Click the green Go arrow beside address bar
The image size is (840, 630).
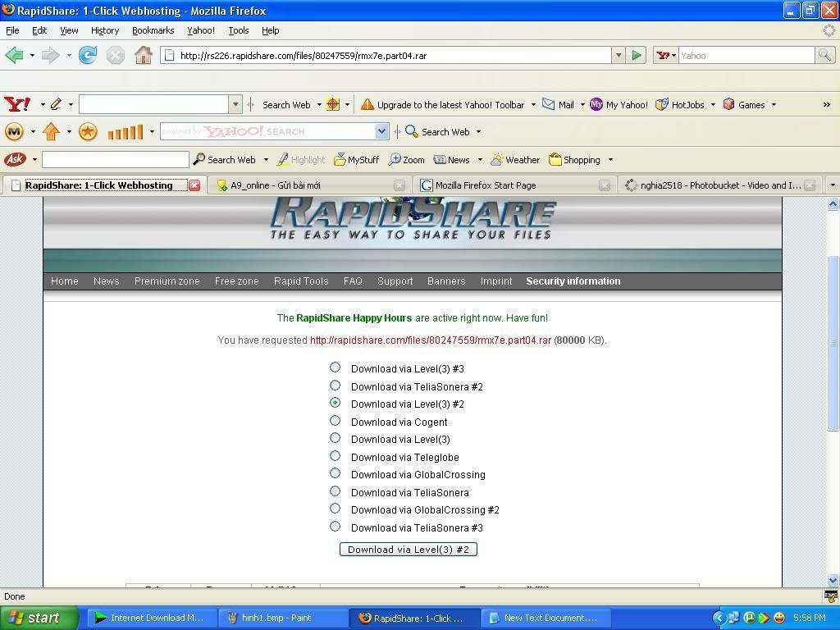pos(637,55)
